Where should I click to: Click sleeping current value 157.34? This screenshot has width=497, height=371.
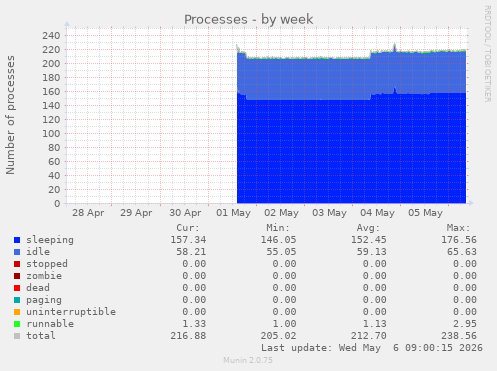coord(188,240)
